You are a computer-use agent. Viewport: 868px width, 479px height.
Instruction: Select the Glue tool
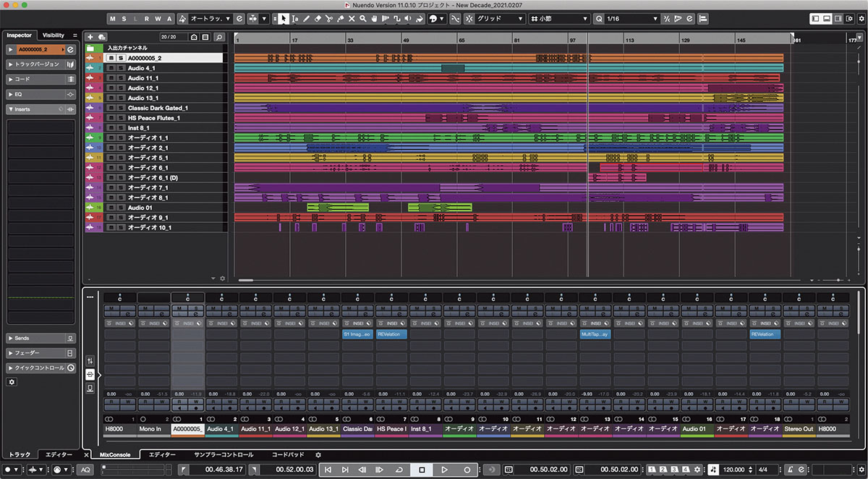click(x=341, y=18)
